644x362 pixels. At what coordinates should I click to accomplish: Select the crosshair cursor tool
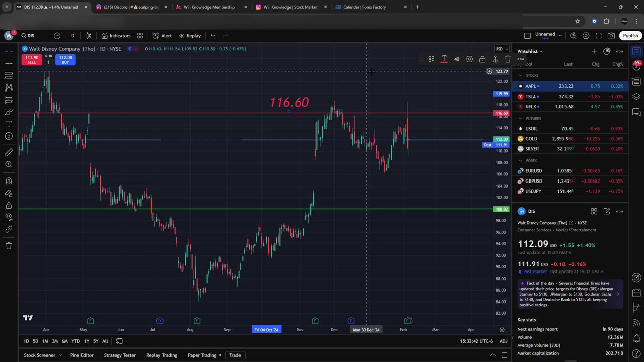pyautogui.click(x=9, y=51)
